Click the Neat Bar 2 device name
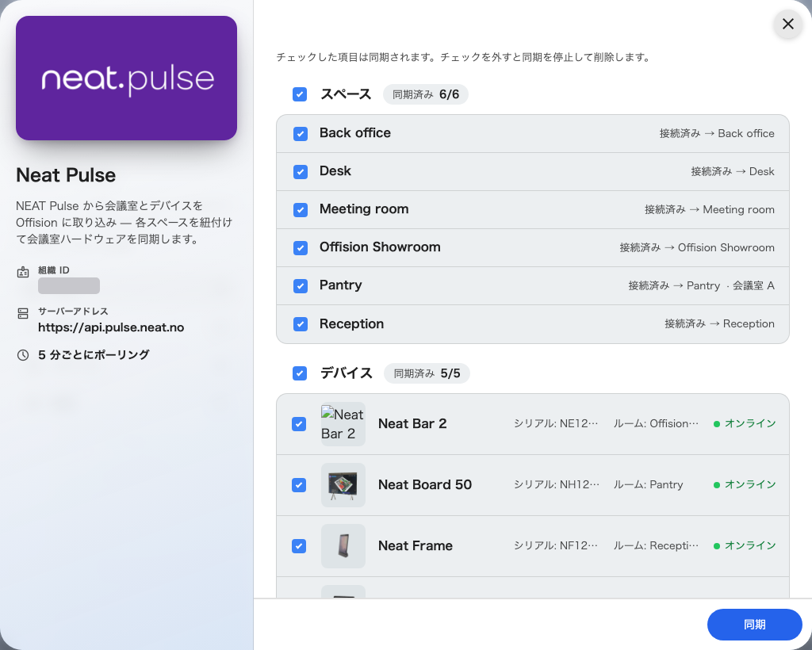Viewport: 812px width, 650px height. (x=412, y=424)
